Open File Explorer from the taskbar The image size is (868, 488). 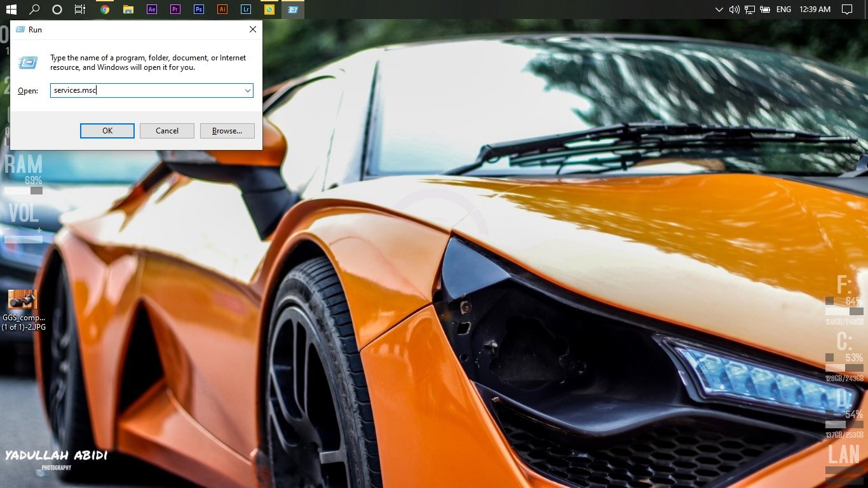(x=128, y=10)
